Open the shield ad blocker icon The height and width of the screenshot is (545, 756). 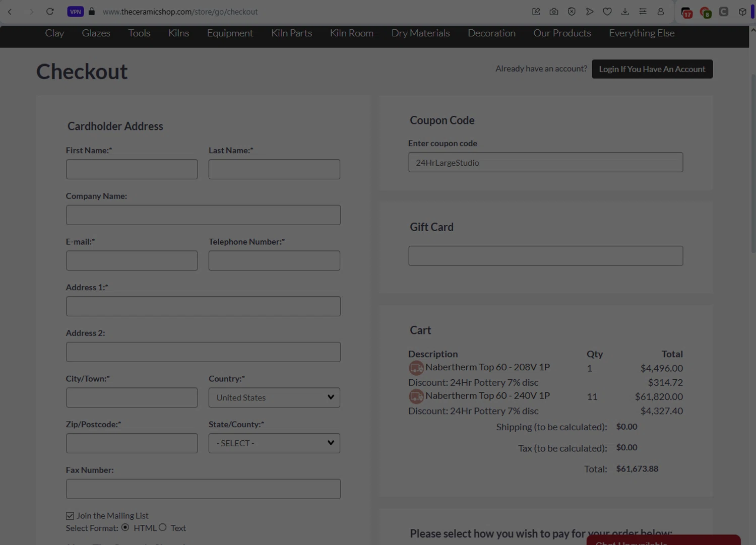572,12
